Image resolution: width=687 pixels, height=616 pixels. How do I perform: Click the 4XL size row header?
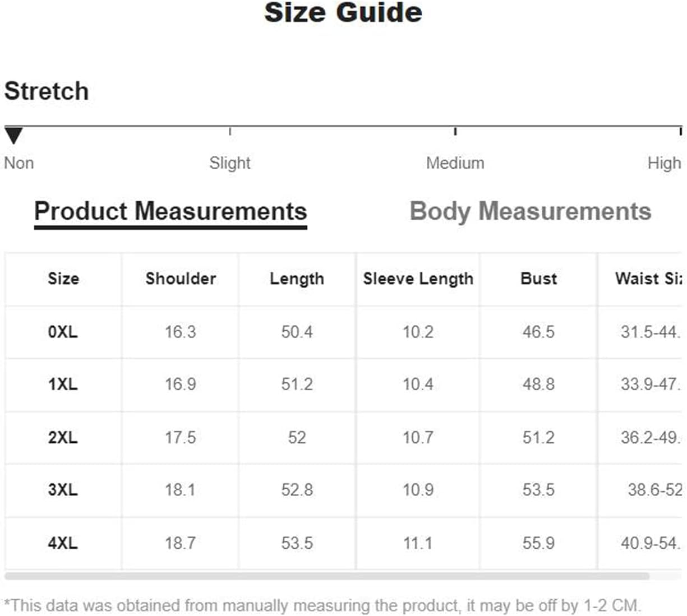63,543
